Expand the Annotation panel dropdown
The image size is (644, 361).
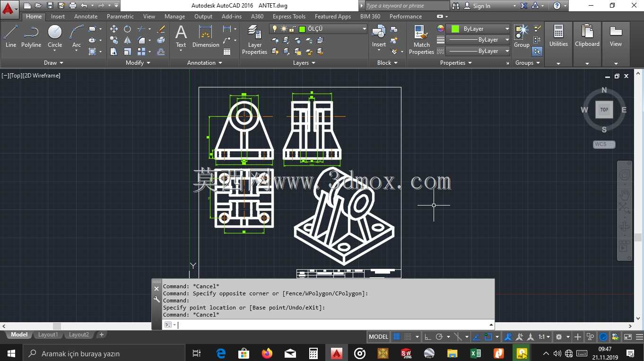tap(204, 63)
